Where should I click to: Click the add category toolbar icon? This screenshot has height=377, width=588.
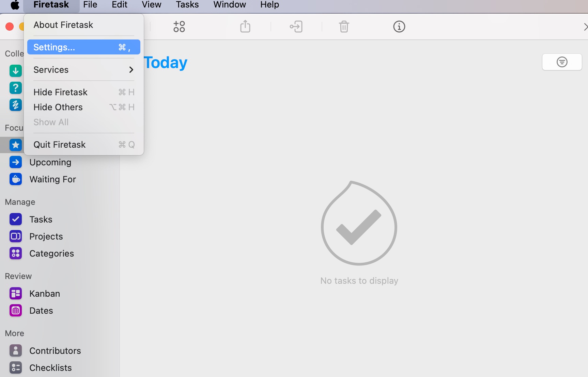point(179,27)
